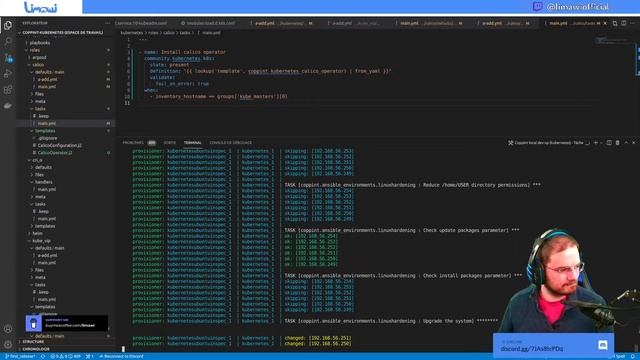Click tasks segment in breadcrumb
The height and width of the screenshot is (360, 640).
tap(185, 33)
